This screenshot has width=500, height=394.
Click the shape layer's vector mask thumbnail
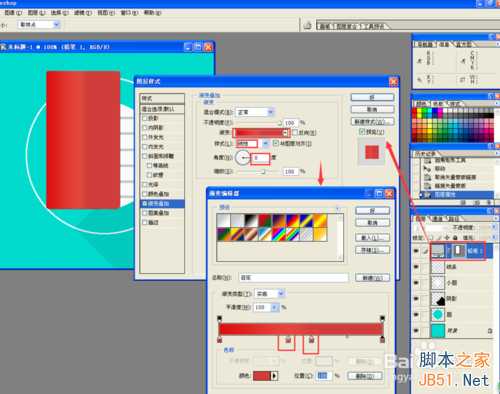[x=459, y=251]
